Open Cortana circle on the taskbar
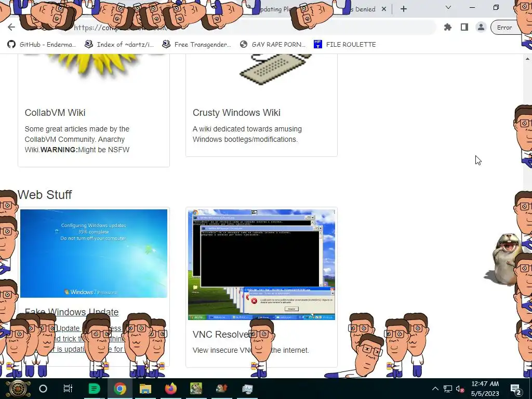Screen dimensions: 532x399 pyautogui.click(x=43, y=389)
